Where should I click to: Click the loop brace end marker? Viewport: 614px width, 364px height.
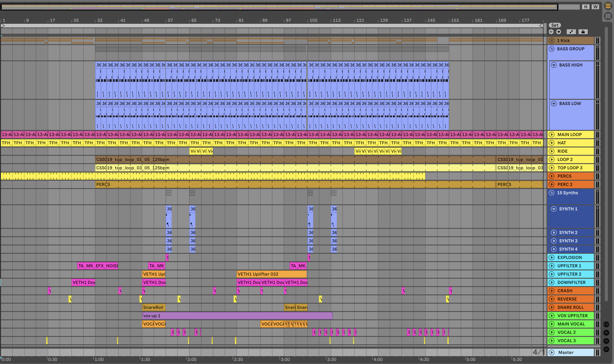[541, 26]
